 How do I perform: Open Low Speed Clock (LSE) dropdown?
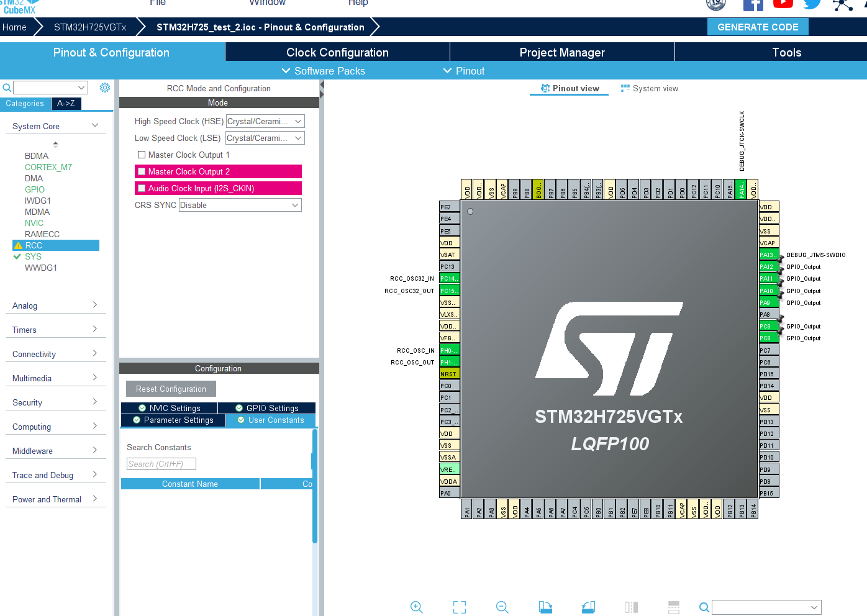coord(265,138)
